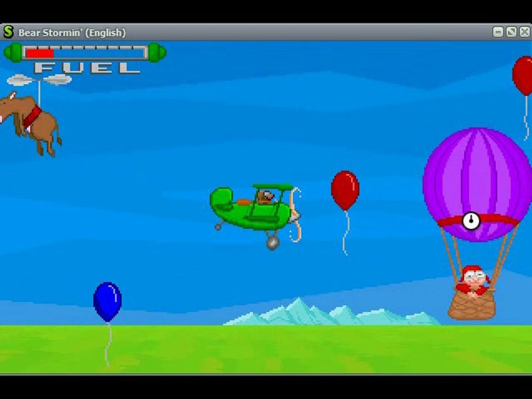Click the clock badge on the purple balloon
Viewport: 532px width, 399px height.
coord(471,221)
